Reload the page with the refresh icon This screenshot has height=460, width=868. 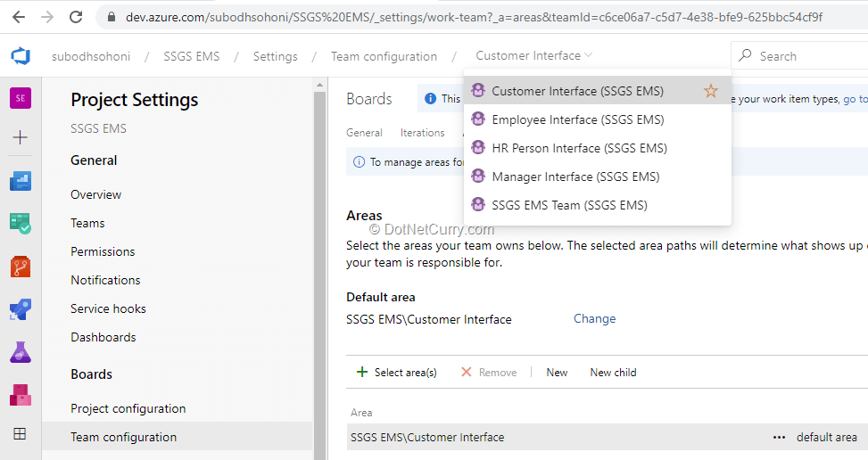coord(76,17)
